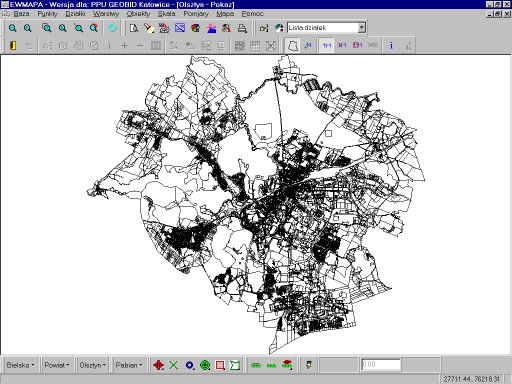Open the Mapa menu

click(x=225, y=14)
